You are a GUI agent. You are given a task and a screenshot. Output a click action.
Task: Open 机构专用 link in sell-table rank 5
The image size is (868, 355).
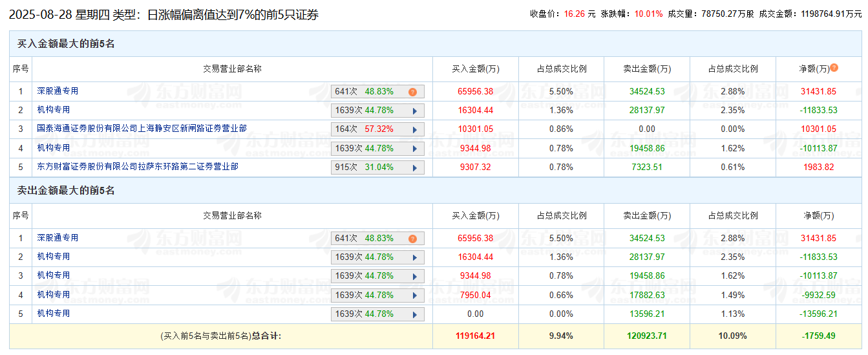point(53,314)
